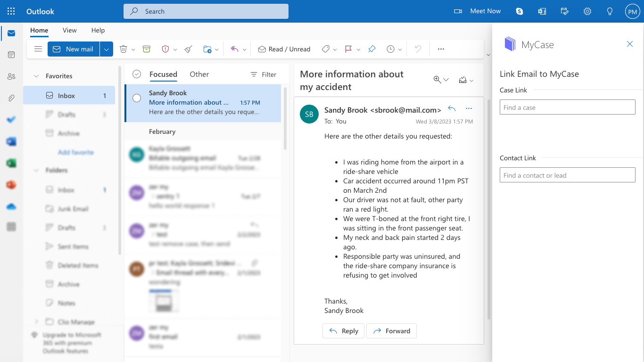Open More apps grid icon
Viewport: 644px width, 362px height.
click(x=11, y=227)
